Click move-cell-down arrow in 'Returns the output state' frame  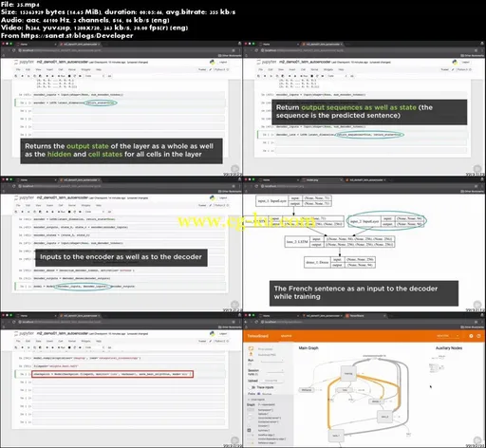52,76
